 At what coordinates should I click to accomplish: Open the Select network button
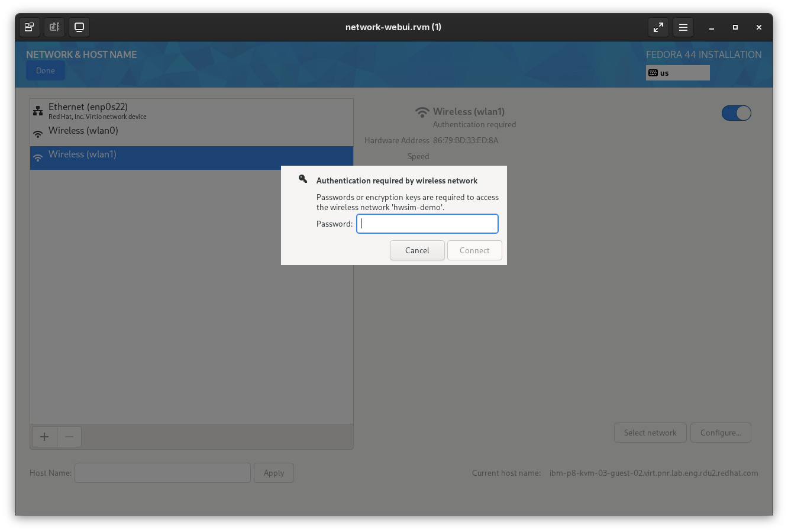pyautogui.click(x=650, y=433)
